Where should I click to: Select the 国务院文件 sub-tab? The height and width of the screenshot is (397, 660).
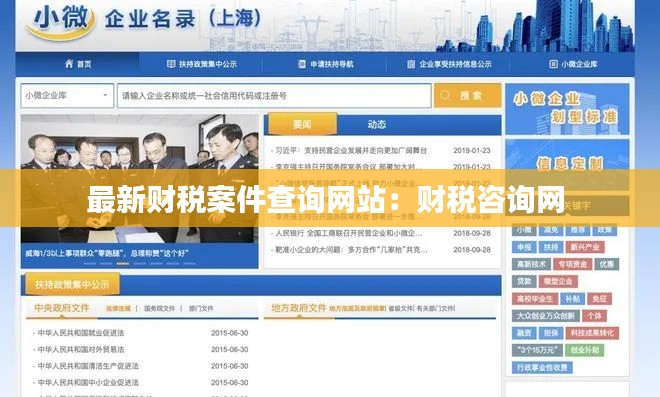pyautogui.click(x=159, y=309)
